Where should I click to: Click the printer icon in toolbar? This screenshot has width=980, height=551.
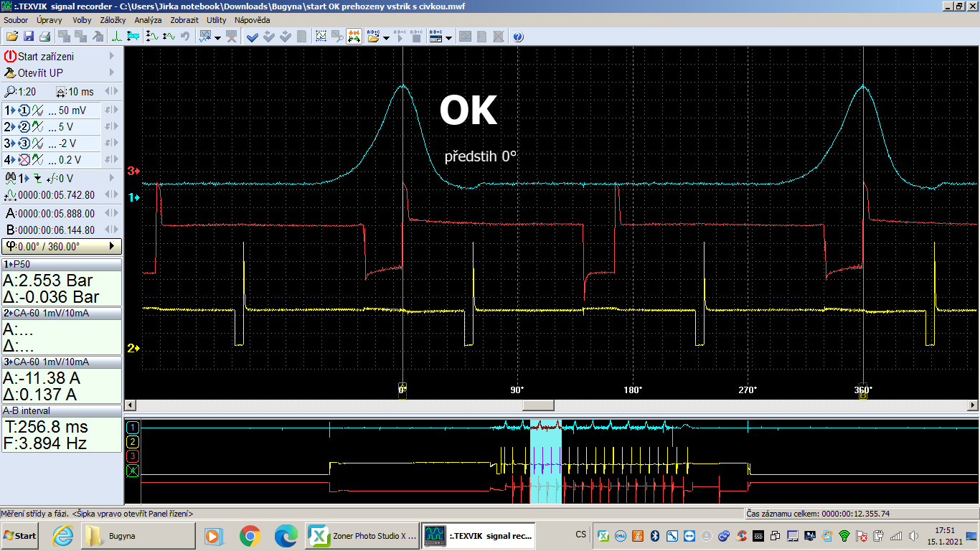pos(44,37)
